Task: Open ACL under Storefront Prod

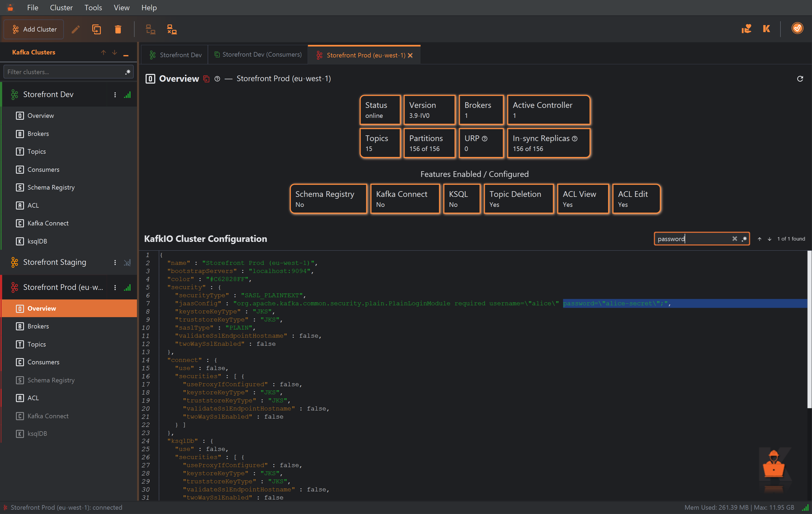Action: [33, 398]
